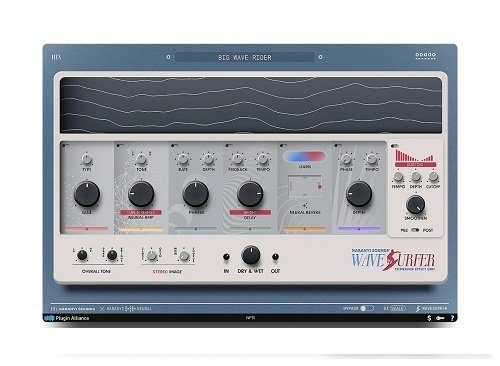Toggle the Delay module power switch
Screen dimensions: 500x366
tap(229, 145)
